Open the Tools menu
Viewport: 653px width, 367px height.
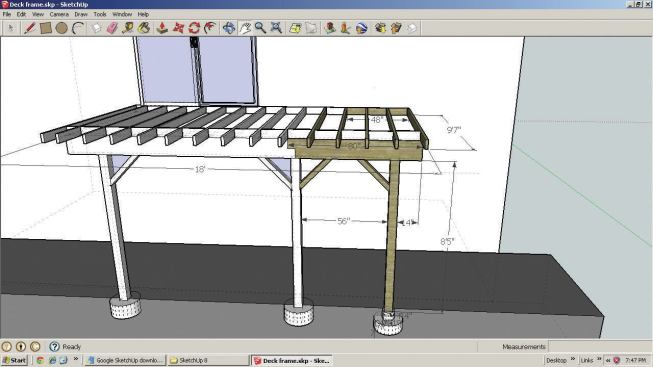(x=100, y=14)
